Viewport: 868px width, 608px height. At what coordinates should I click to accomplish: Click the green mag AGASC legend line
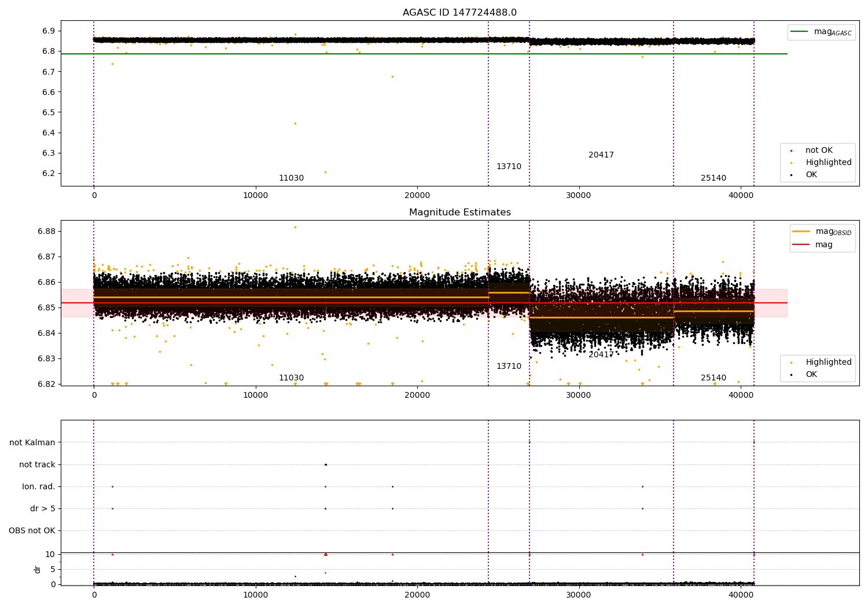tap(800, 32)
